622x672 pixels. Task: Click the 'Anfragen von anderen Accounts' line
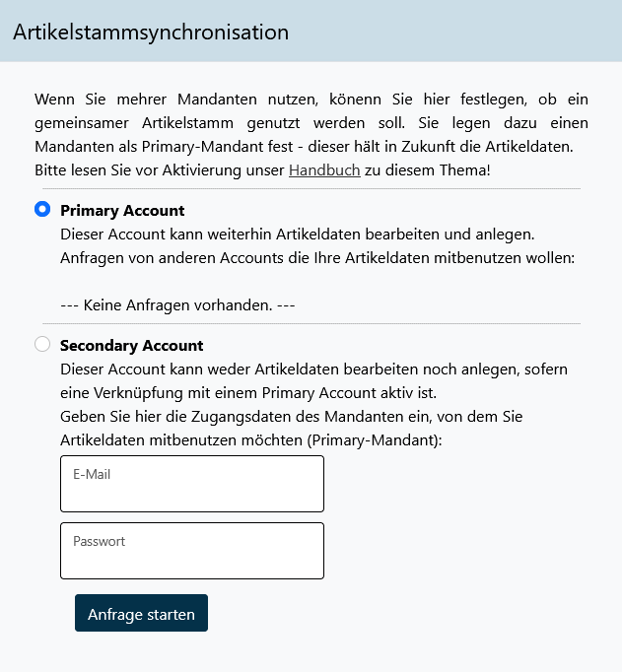(316, 258)
